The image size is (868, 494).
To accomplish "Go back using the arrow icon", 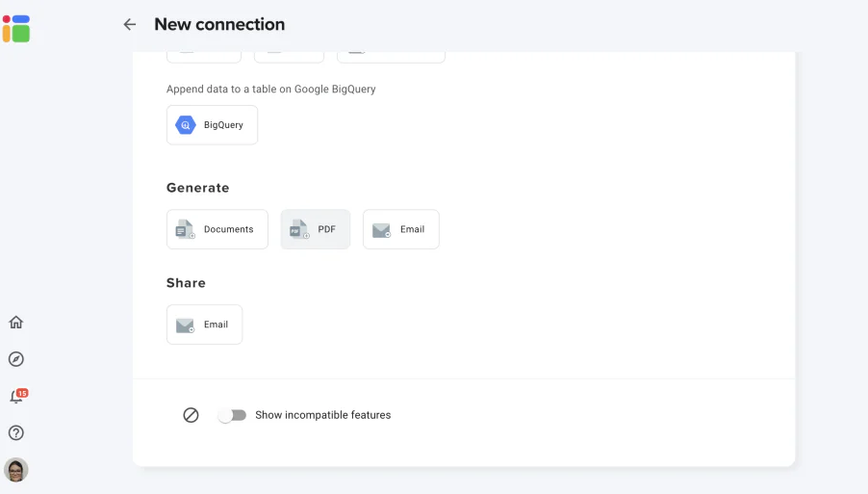I will [x=130, y=24].
